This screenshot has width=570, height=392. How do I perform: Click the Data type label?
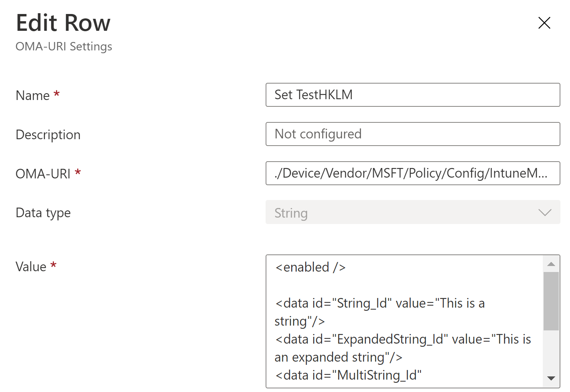coord(43,213)
